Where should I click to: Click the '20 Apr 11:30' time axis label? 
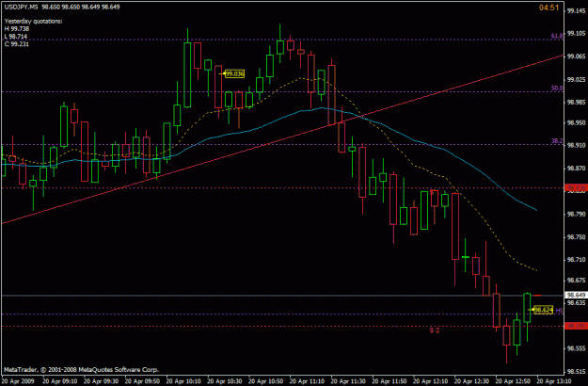(x=348, y=381)
